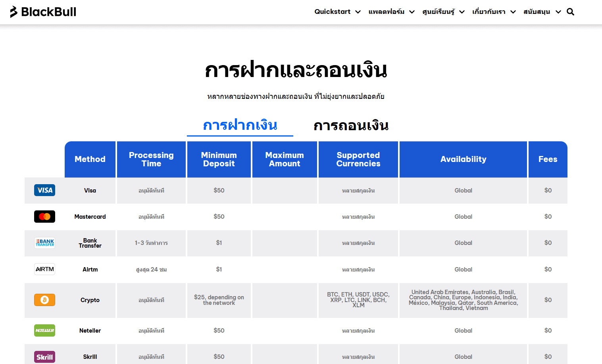Expand the เกี่ยวกับเรา menu chevron

[x=513, y=12]
